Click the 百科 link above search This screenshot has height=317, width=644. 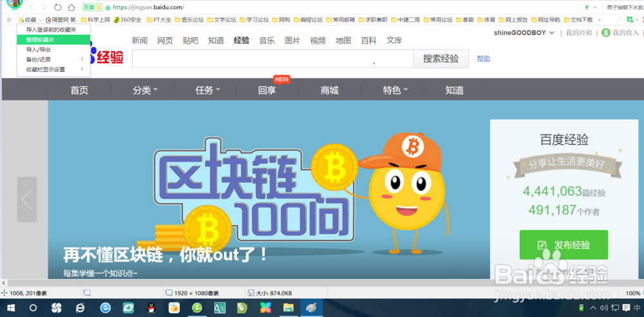pos(369,41)
